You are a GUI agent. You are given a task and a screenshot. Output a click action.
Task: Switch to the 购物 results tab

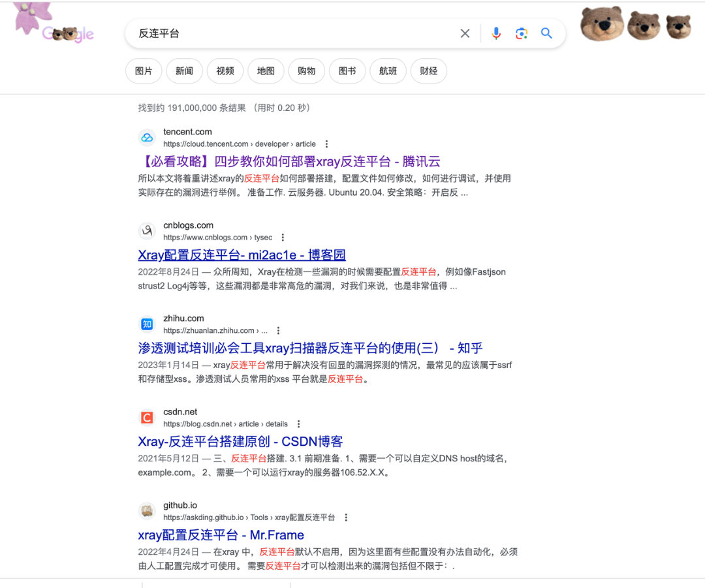(x=306, y=71)
